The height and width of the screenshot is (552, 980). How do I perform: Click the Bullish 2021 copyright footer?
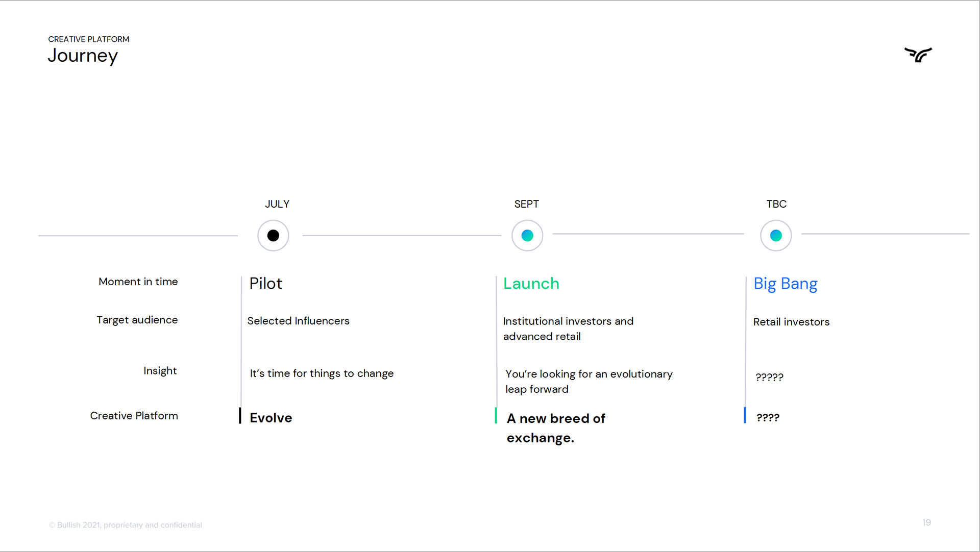[126, 525]
